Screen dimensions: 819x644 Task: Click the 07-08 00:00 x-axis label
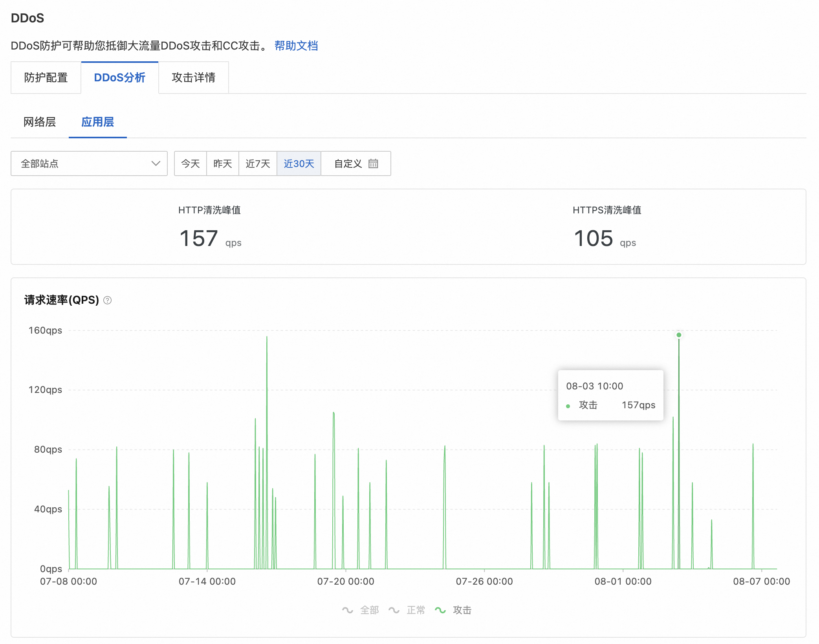click(x=68, y=582)
